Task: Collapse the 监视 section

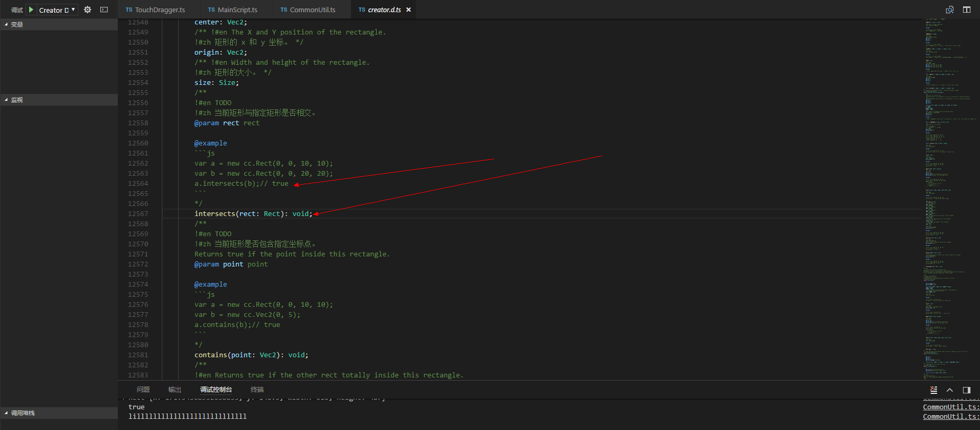Action: pos(17,100)
